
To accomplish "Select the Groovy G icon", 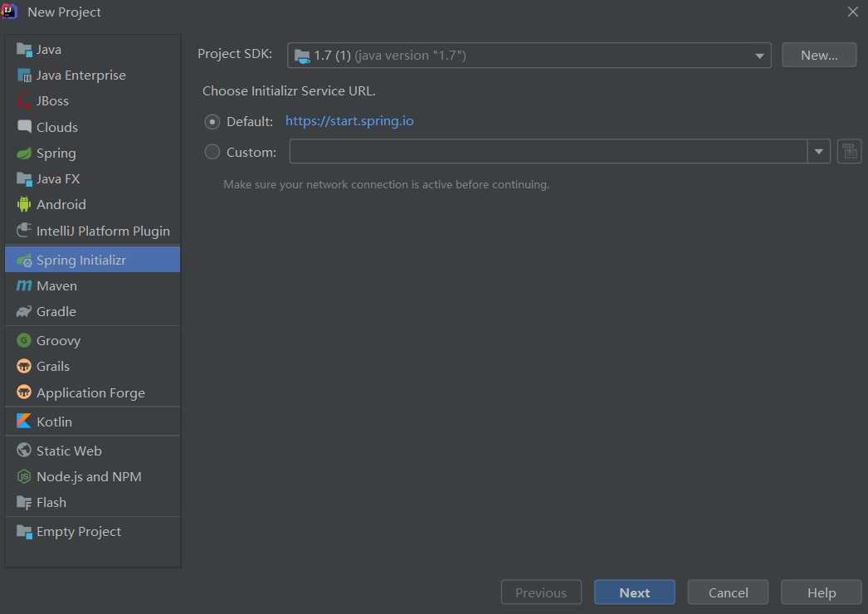I will click(24, 340).
